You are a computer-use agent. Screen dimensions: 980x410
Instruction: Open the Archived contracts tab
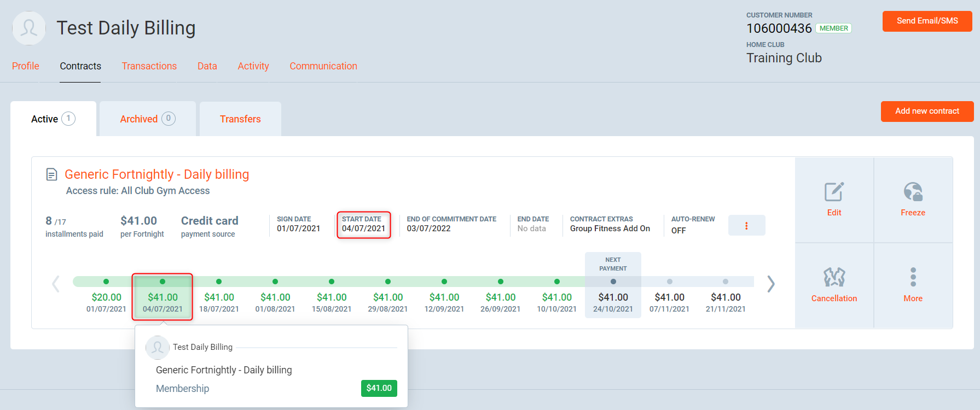[x=147, y=119]
